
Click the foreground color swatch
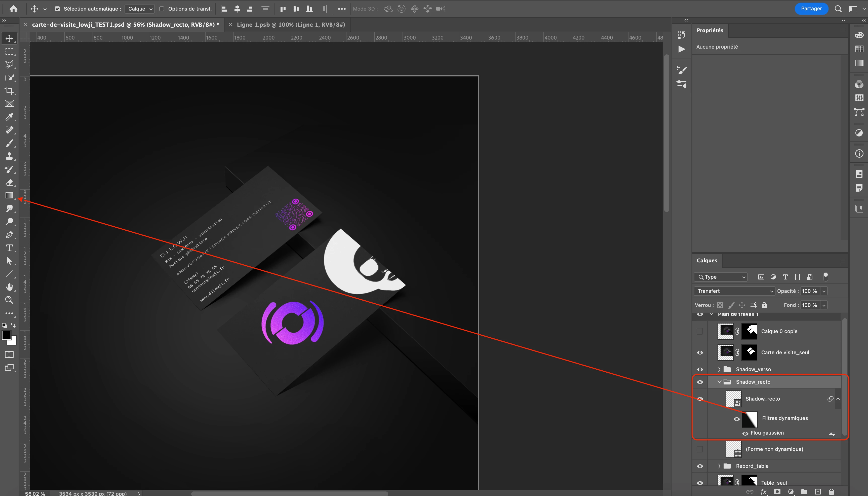tap(6, 335)
